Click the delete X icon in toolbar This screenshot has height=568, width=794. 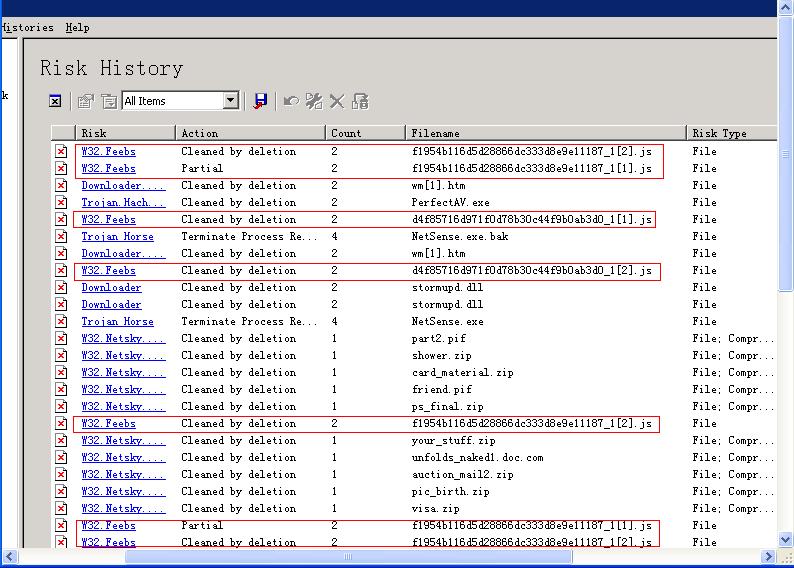click(x=337, y=101)
